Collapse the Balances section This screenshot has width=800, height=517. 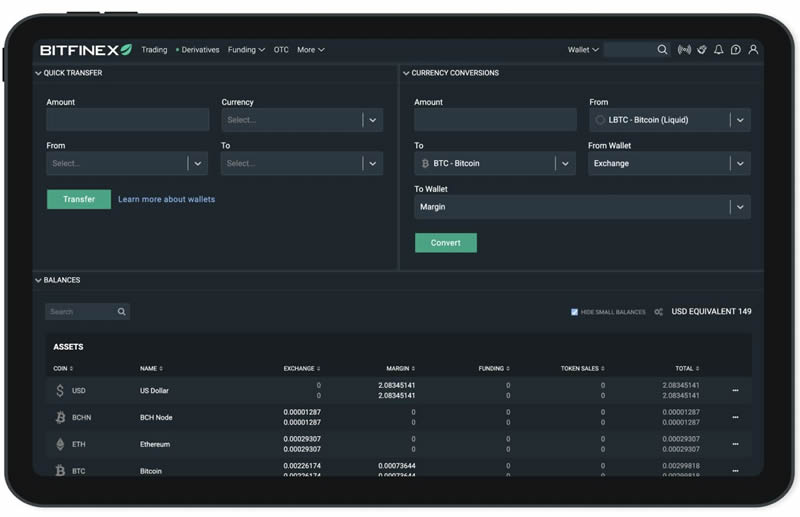pos(38,280)
